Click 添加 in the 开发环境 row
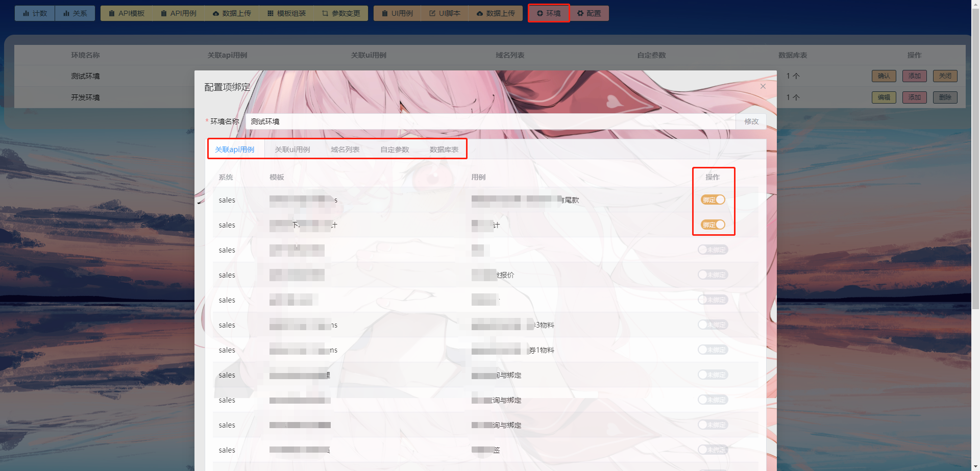Image resolution: width=980 pixels, height=471 pixels. (915, 97)
